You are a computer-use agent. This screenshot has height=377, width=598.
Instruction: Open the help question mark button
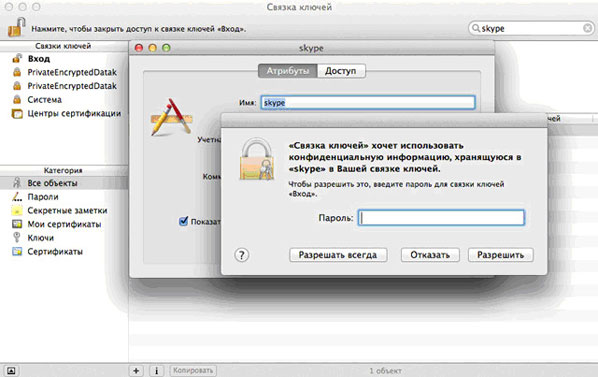pyautogui.click(x=241, y=255)
